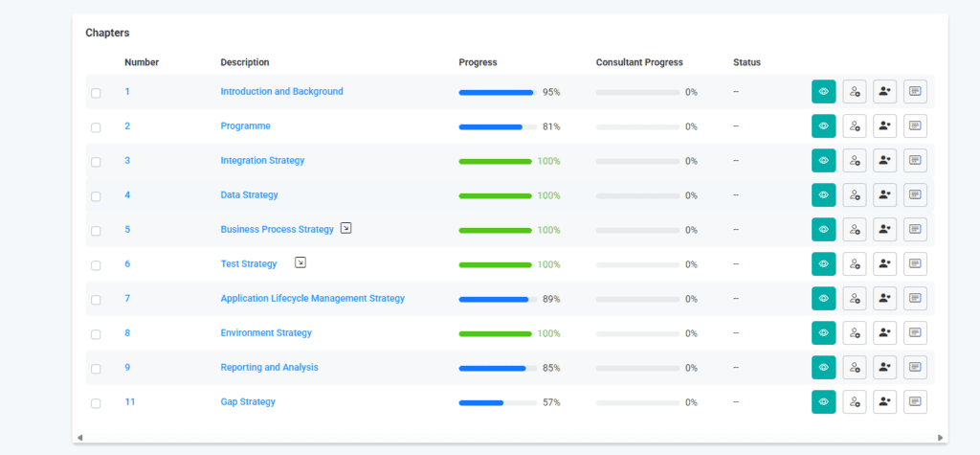Click chapter number 7 link

point(127,299)
